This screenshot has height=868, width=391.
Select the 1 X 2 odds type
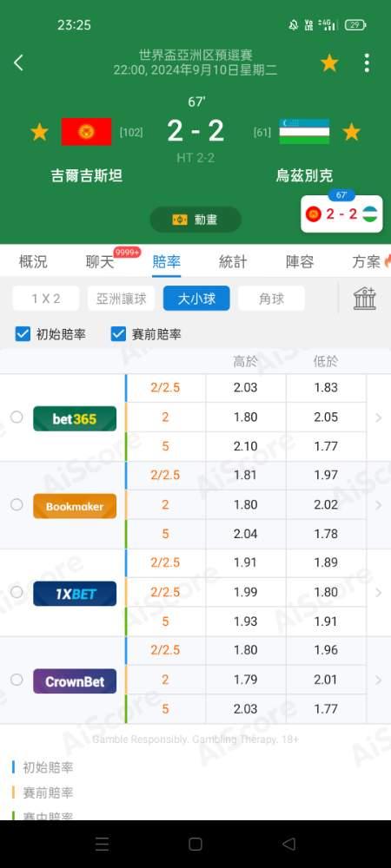pyautogui.click(x=46, y=299)
